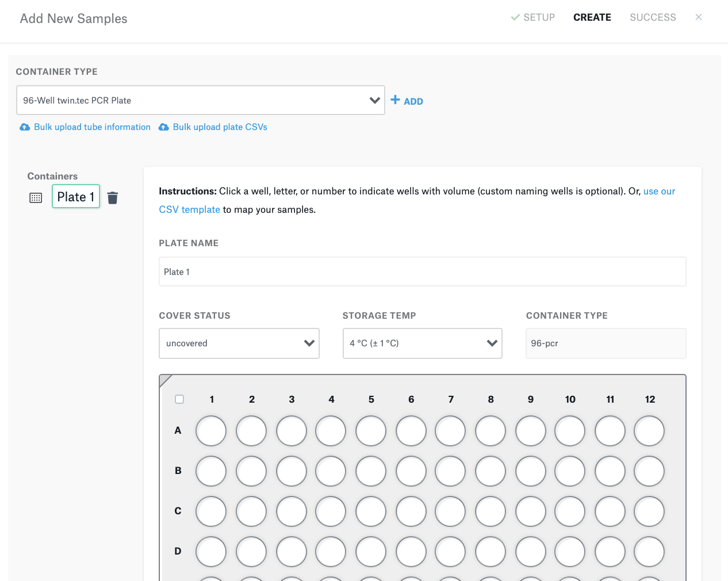Click the chevron on the Storage Temp selector
Screen dimensions: 728x581
492,343
